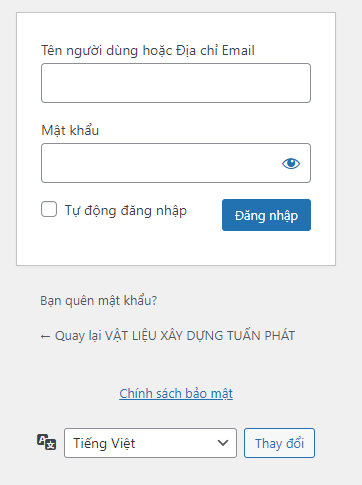This screenshot has width=362, height=485.
Task: Show password using the eye icon
Action: (291, 163)
